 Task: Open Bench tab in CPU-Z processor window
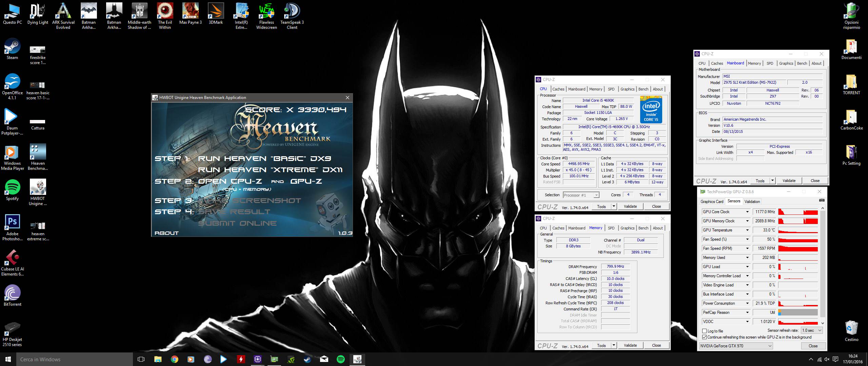click(x=643, y=89)
